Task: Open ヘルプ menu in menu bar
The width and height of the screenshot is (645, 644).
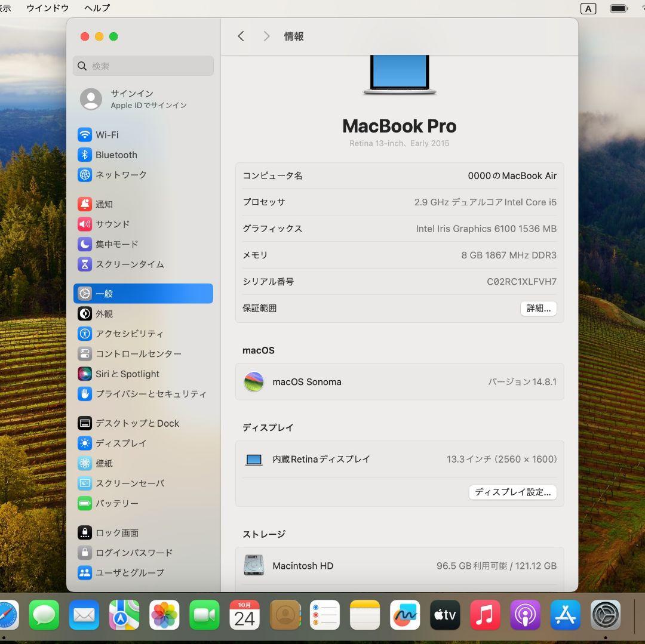Action: 97,8
